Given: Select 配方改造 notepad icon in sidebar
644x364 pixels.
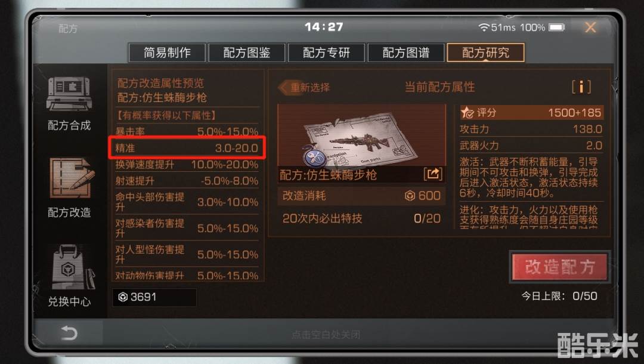Looking at the screenshot, I should [72, 178].
